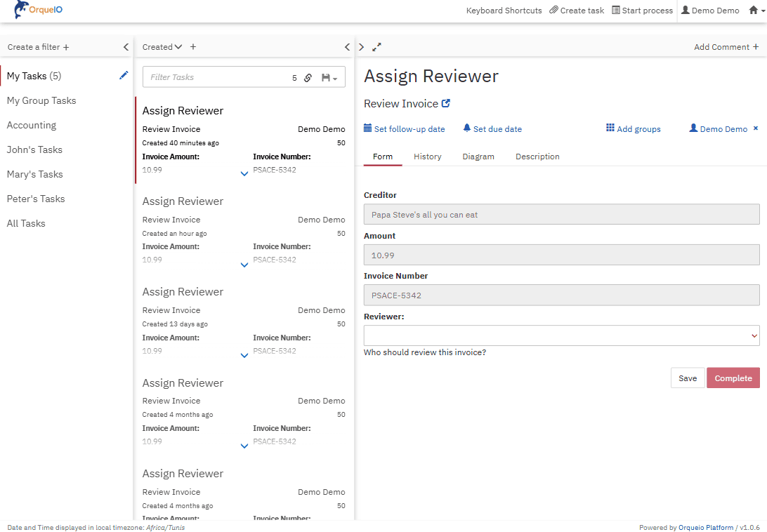Click the plus icon beside Add Comment

coord(756,47)
